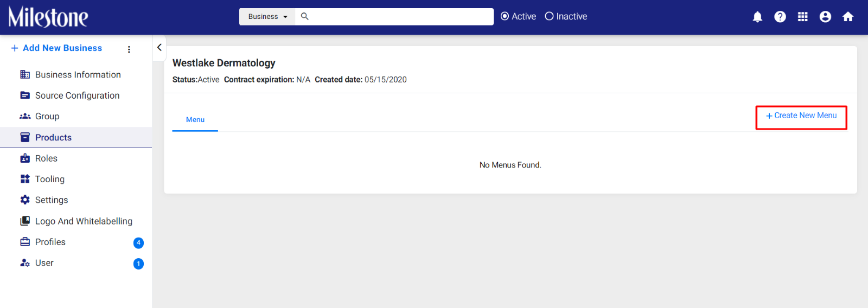Screen dimensions: 868x308
Task: Click the Profiles briefcase icon
Action: click(25, 242)
